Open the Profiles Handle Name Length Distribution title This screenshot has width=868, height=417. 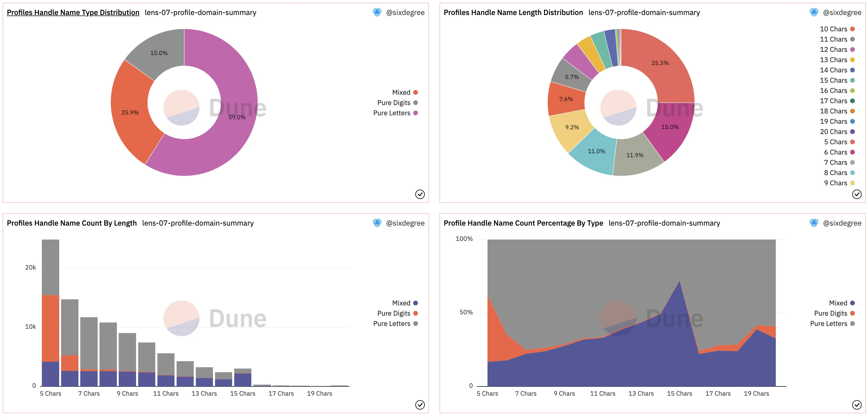(x=513, y=12)
